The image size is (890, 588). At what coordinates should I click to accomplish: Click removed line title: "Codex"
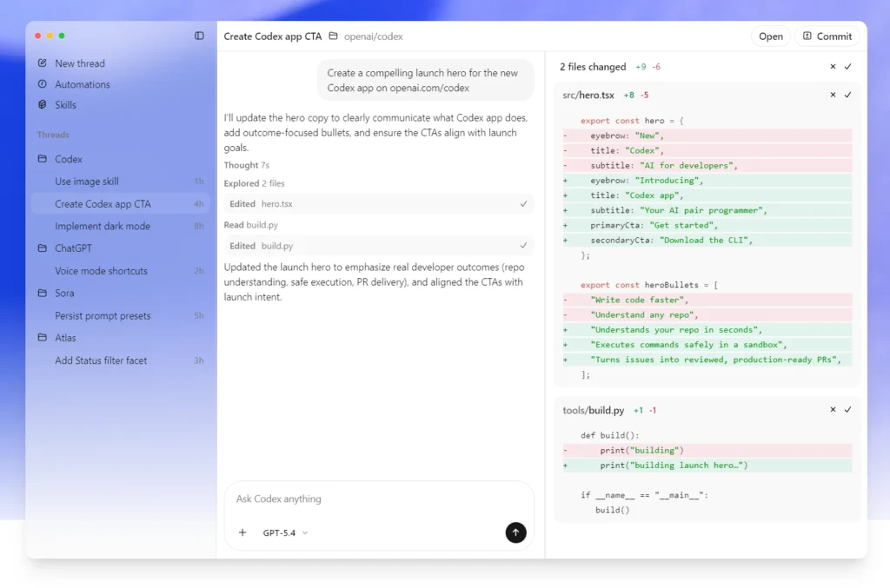point(707,150)
